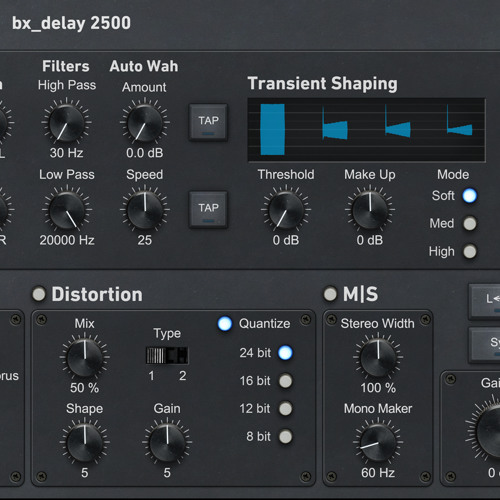
Task: Click the Type position 1 label
Action: (x=151, y=376)
